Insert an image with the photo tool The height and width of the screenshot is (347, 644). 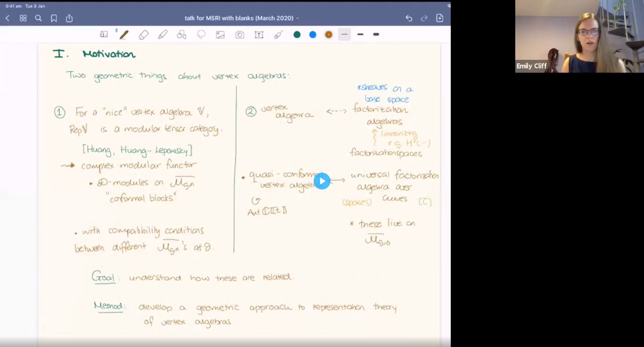220,34
